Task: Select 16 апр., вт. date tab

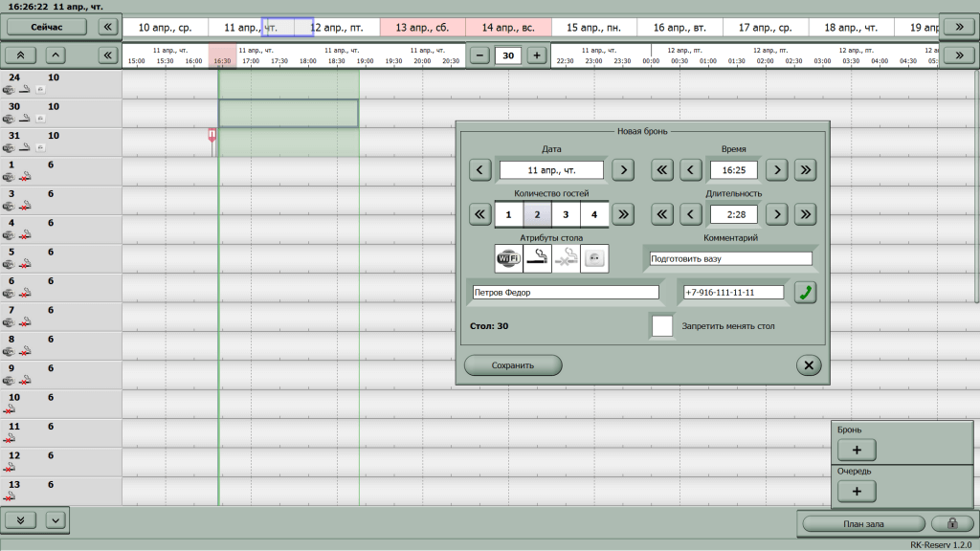Action: click(679, 28)
